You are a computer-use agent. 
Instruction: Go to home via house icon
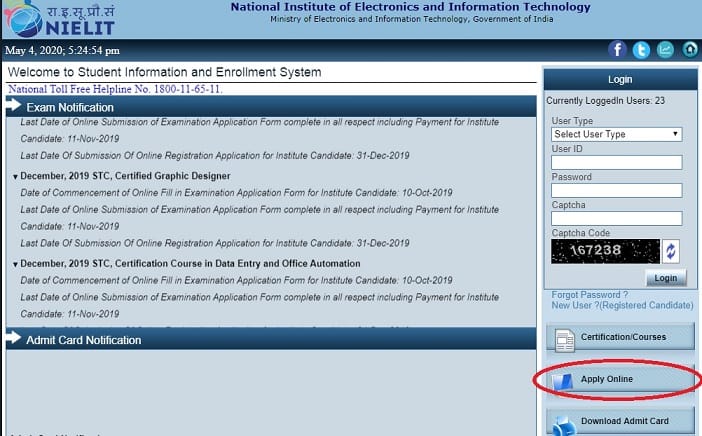(689, 50)
